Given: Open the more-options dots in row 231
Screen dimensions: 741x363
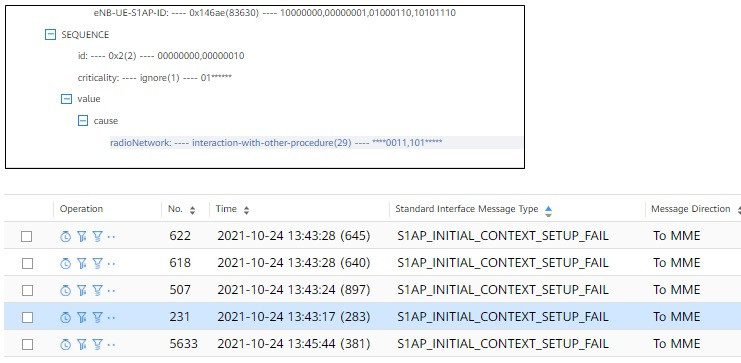Looking at the screenshot, I should (111, 318).
